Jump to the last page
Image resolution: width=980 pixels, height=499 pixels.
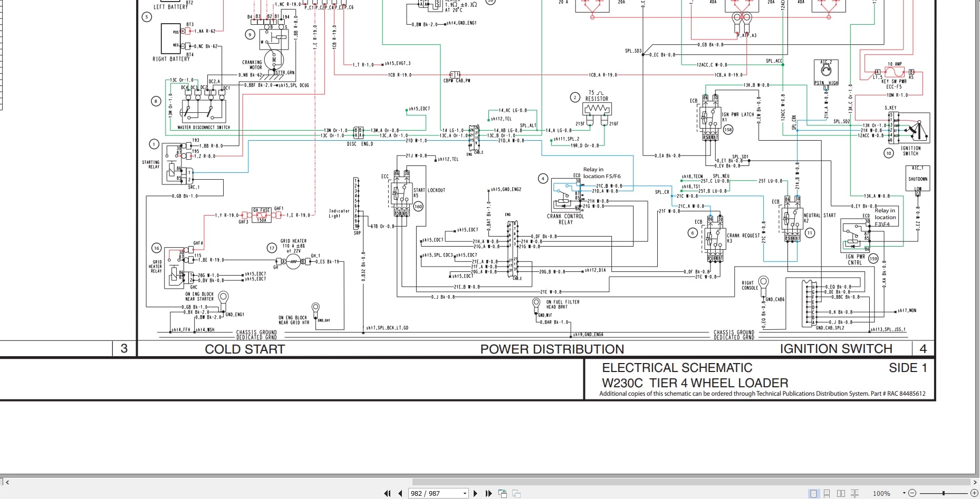(x=488, y=494)
